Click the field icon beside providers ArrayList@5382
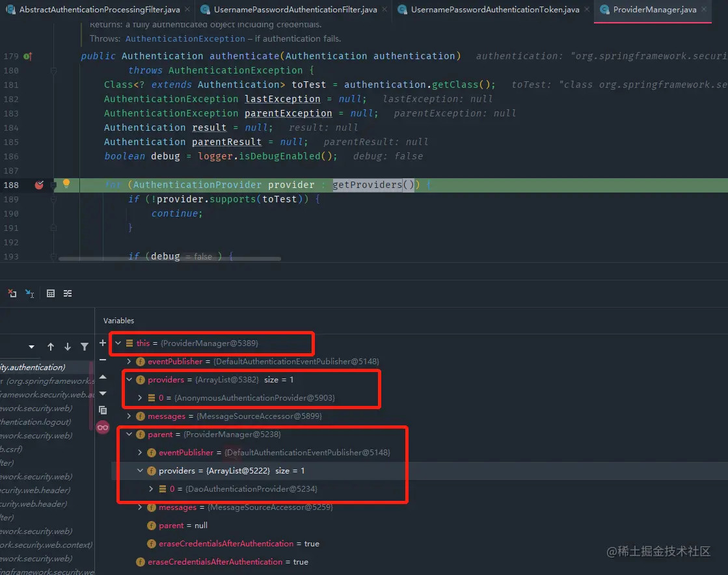This screenshot has height=575, width=728. pyautogui.click(x=141, y=380)
